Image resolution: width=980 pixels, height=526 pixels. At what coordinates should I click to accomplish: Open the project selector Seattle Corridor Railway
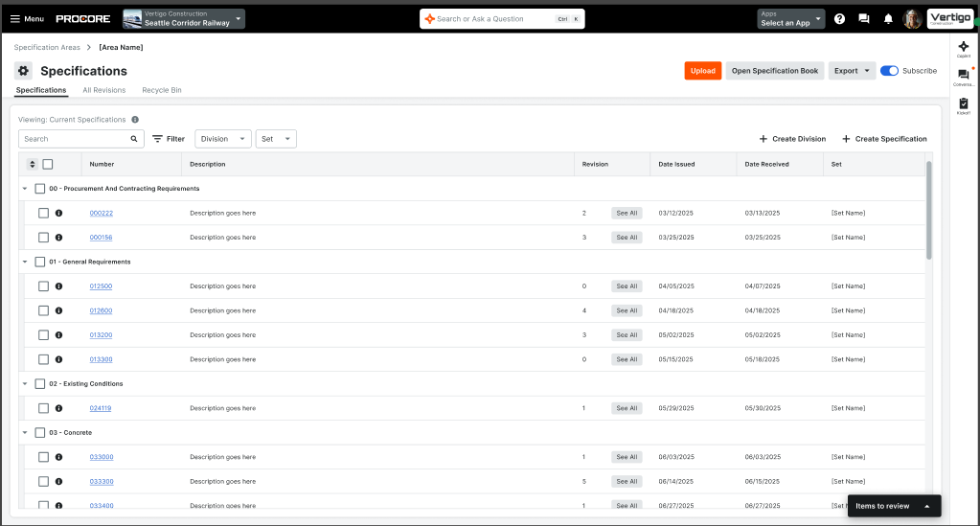[184, 19]
